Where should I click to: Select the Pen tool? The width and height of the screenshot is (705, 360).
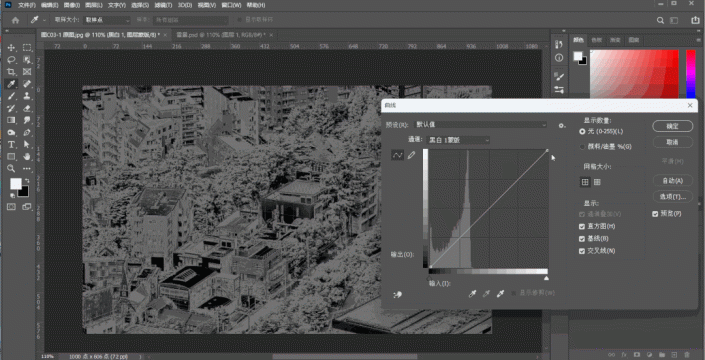(27, 133)
